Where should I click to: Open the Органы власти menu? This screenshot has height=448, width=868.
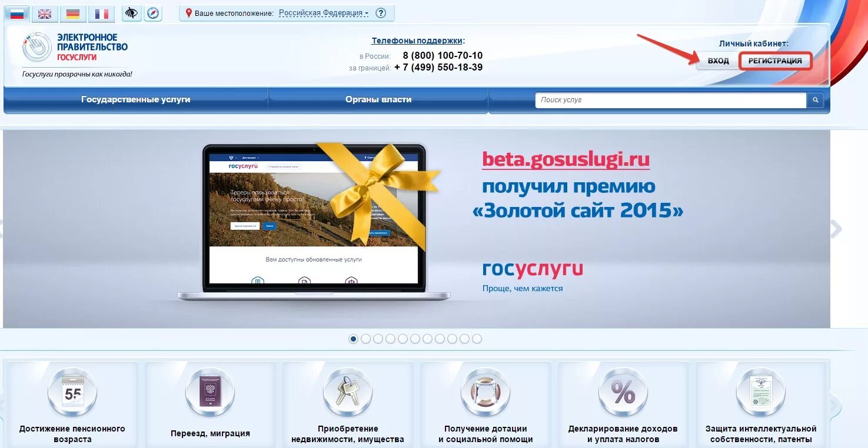378,100
